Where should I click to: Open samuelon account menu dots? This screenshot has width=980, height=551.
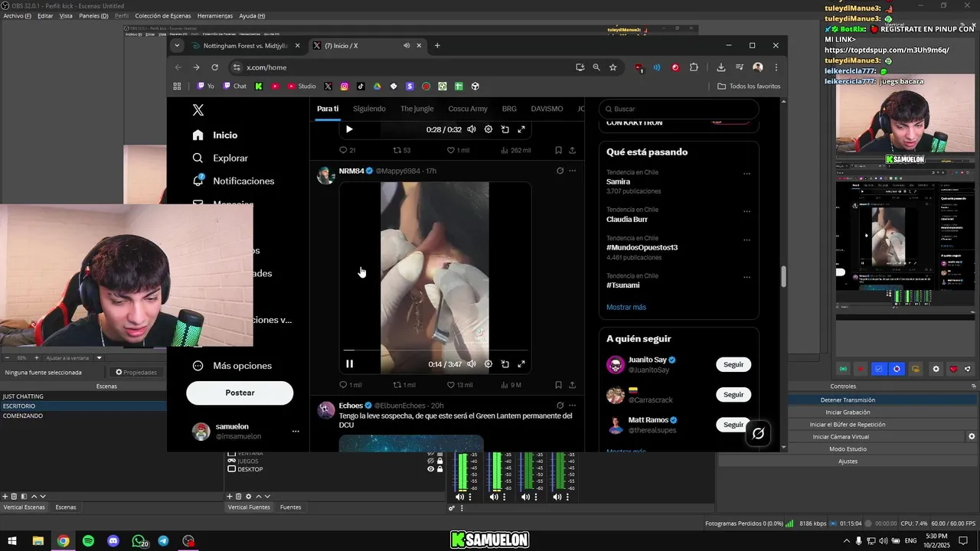coord(296,432)
